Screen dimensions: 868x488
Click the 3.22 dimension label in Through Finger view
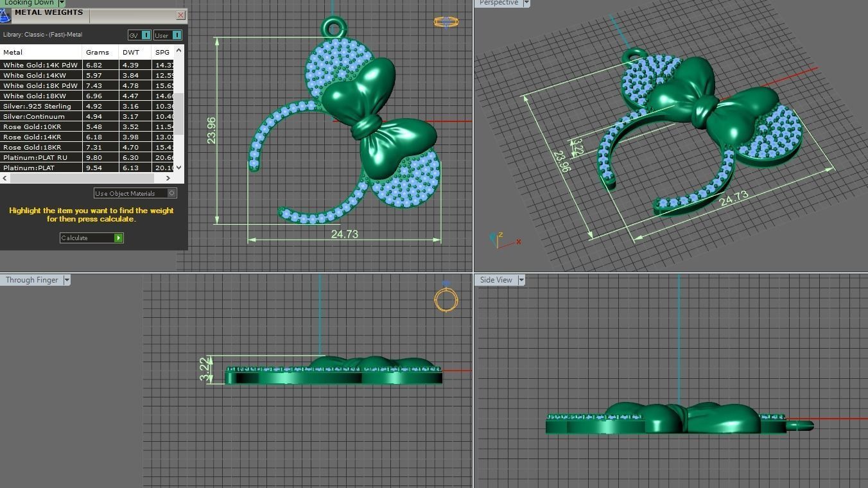click(x=204, y=370)
